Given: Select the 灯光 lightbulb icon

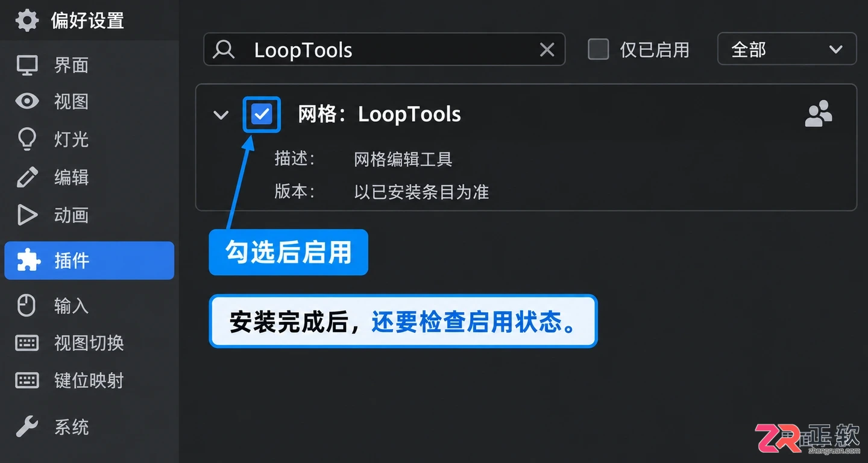Looking at the screenshot, I should (27, 139).
